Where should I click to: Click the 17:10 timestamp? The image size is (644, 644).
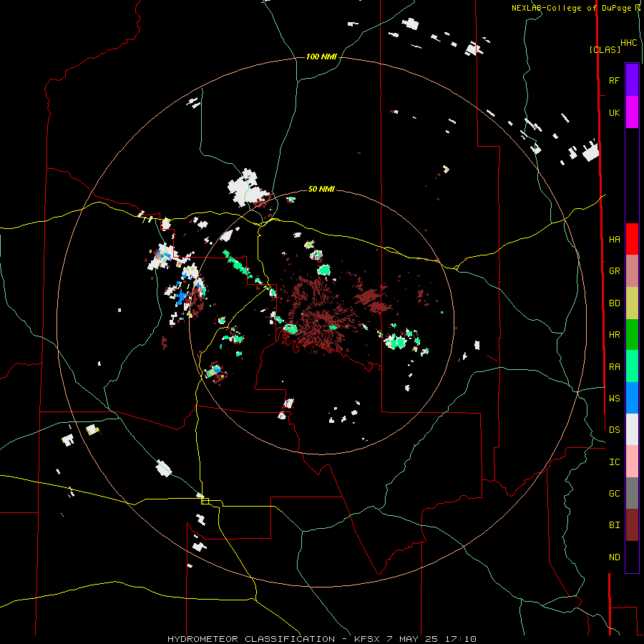tap(463, 639)
